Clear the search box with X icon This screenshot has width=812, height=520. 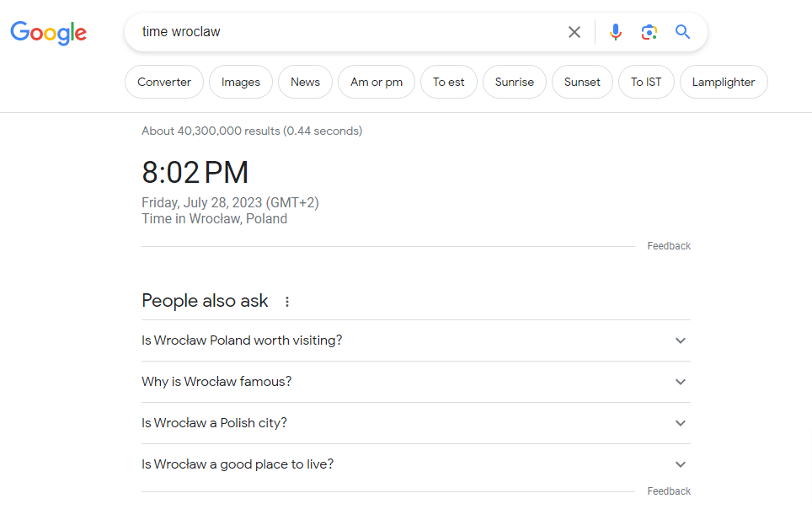tap(574, 32)
